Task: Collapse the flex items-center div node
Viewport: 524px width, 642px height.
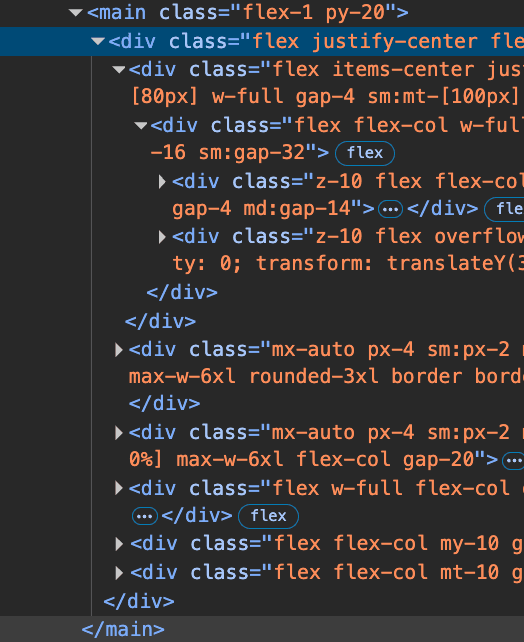Action: 119,70
